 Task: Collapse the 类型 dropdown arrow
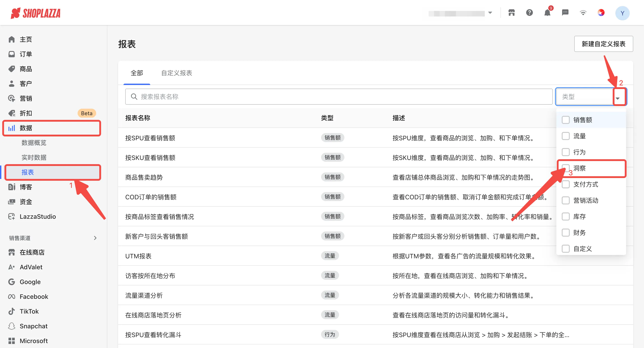[x=618, y=98]
